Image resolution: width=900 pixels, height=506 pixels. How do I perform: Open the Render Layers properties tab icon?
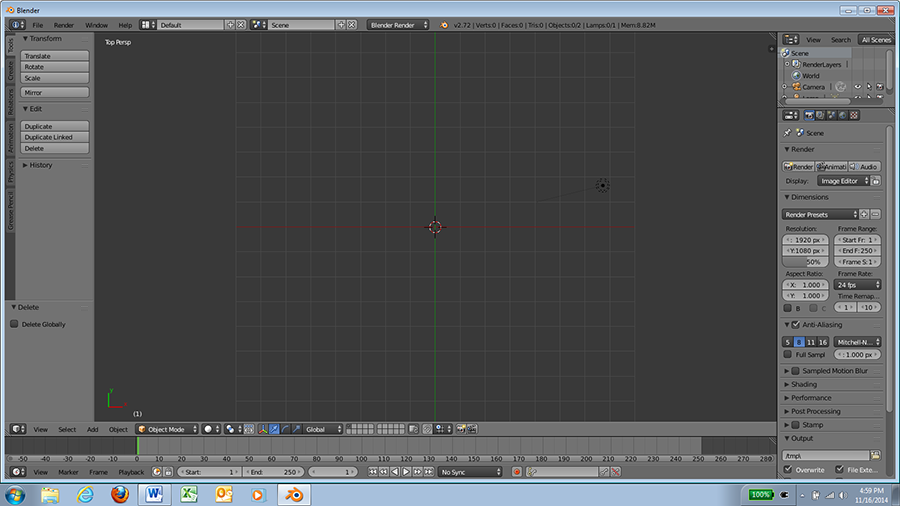(x=820, y=115)
